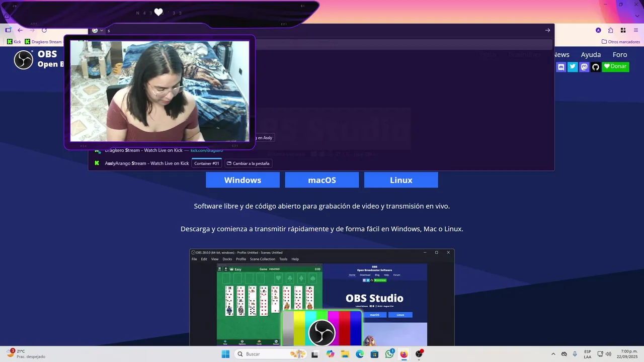Expand the hidden system tray icons
This screenshot has width=644, height=362.
click(553, 354)
